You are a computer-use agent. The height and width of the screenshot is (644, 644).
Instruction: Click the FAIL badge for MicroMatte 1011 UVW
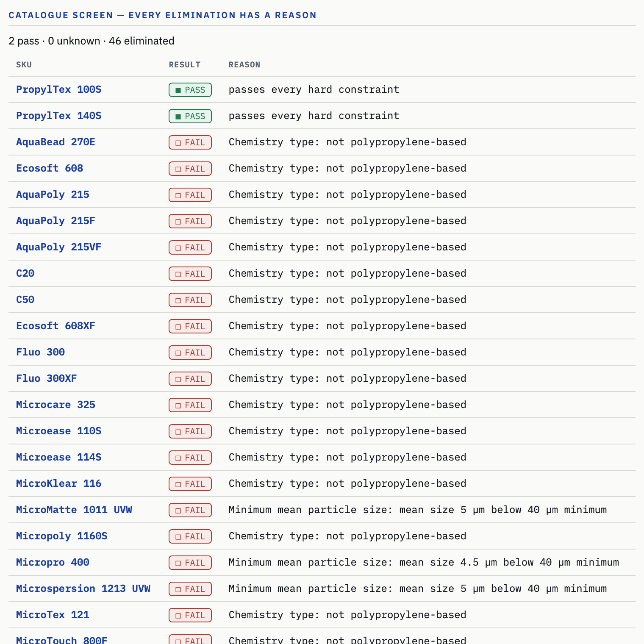190,510
